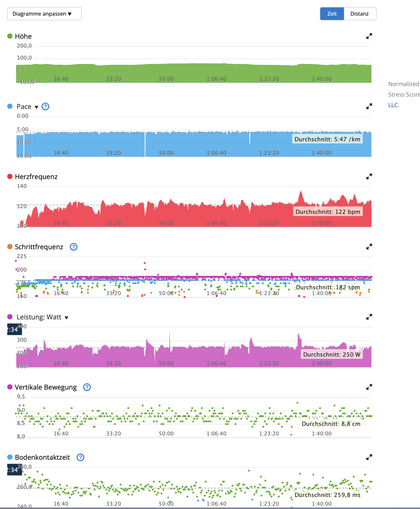Switch charts to Distanz view
Viewport: 420px width, 509px height.
360,14
